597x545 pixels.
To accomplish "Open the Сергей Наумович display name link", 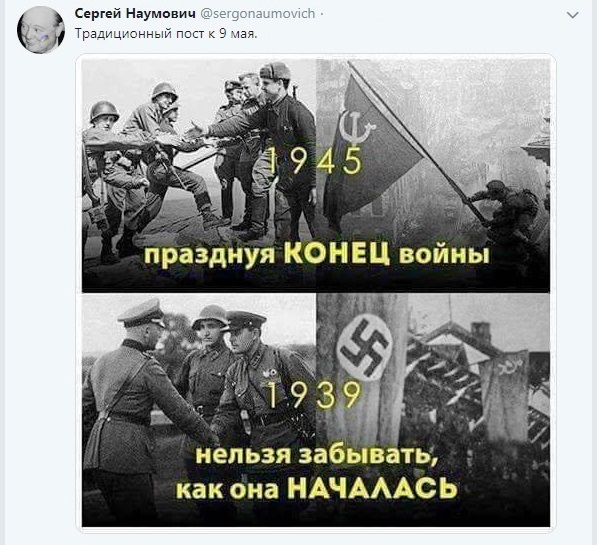I will coord(135,14).
